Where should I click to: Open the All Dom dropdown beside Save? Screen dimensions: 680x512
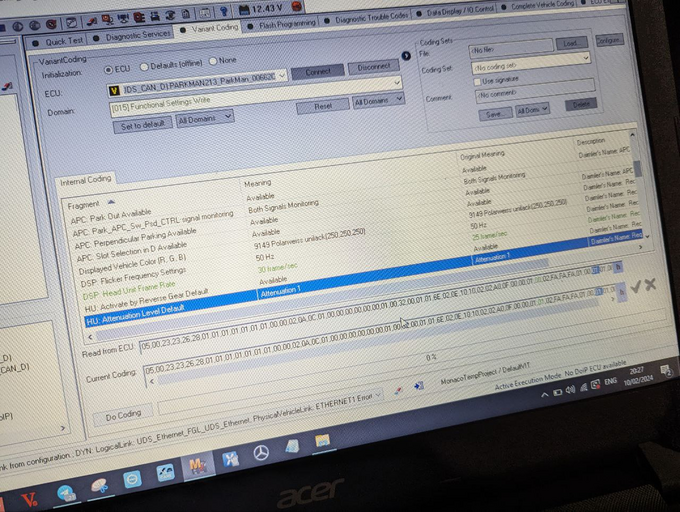click(x=532, y=110)
